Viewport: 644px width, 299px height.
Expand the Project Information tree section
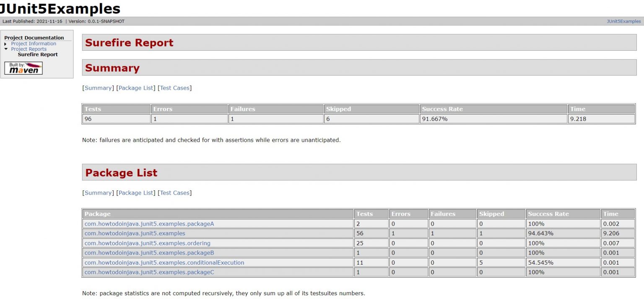pos(6,43)
